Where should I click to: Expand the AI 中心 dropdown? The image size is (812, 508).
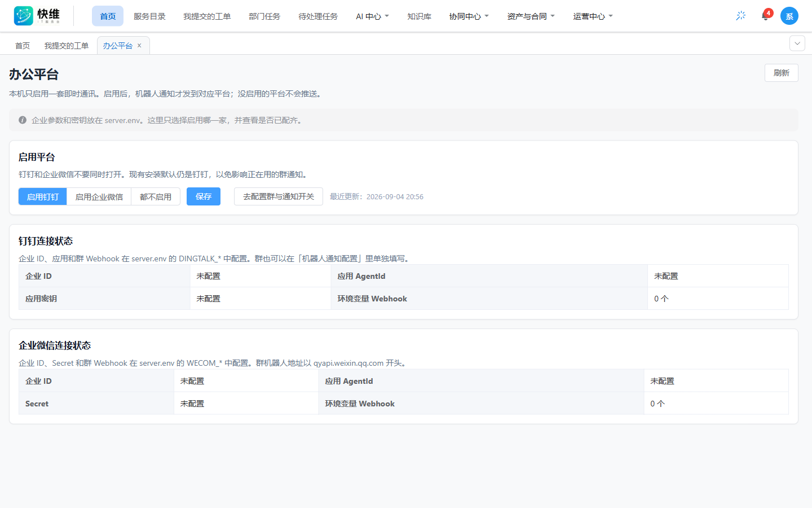coord(372,16)
